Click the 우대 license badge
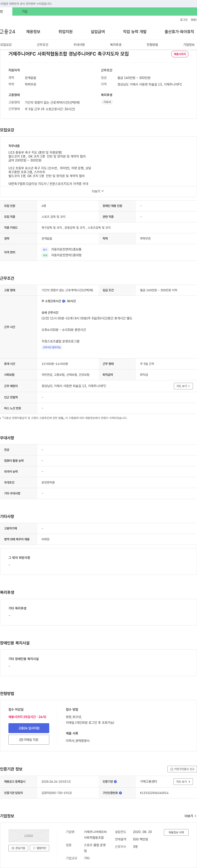197x868 pixels. pyautogui.click(x=45, y=255)
